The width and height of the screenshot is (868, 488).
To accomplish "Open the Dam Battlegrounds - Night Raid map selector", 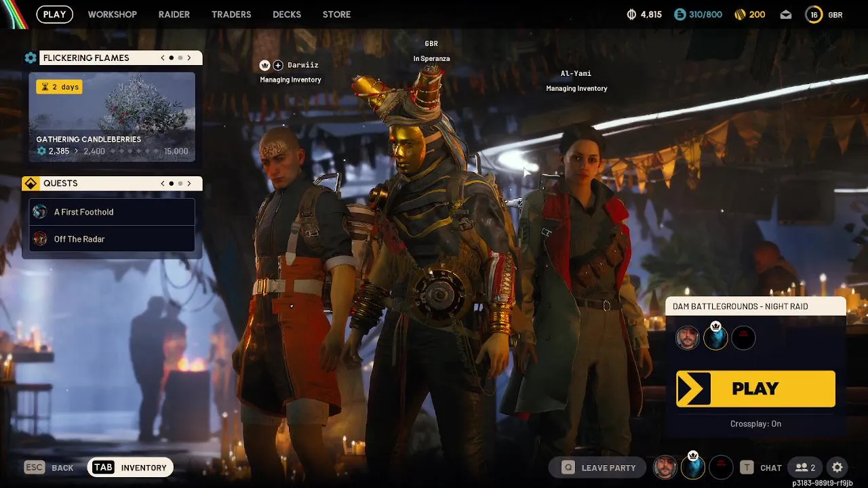I will (x=756, y=306).
